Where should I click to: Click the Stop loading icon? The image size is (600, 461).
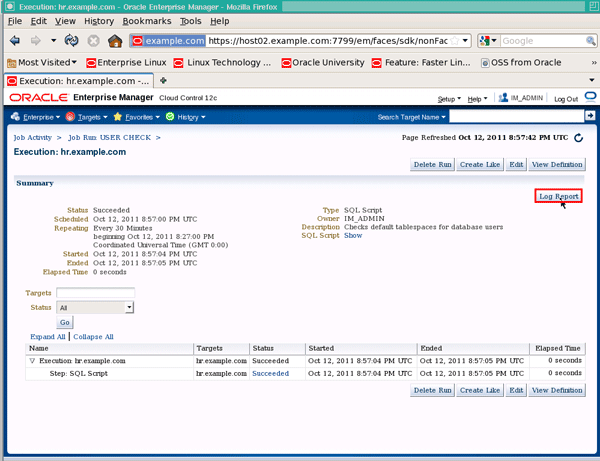(x=93, y=41)
